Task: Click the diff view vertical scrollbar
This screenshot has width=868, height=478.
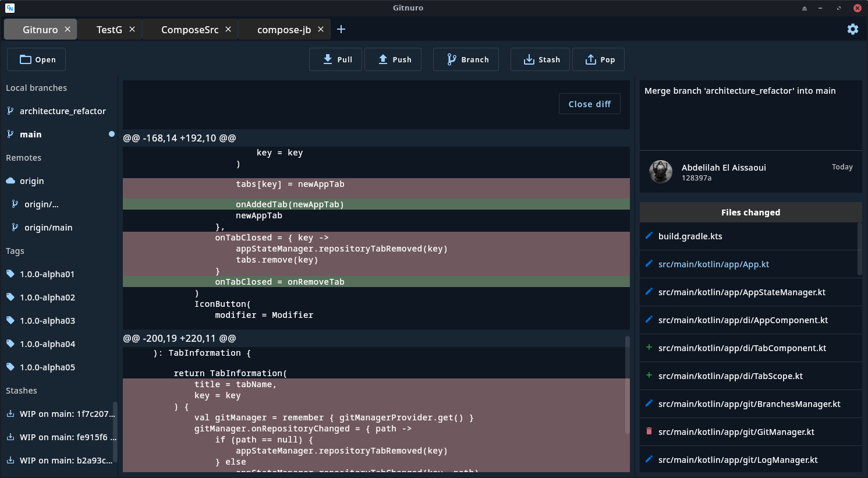Action: coord(627,384)
